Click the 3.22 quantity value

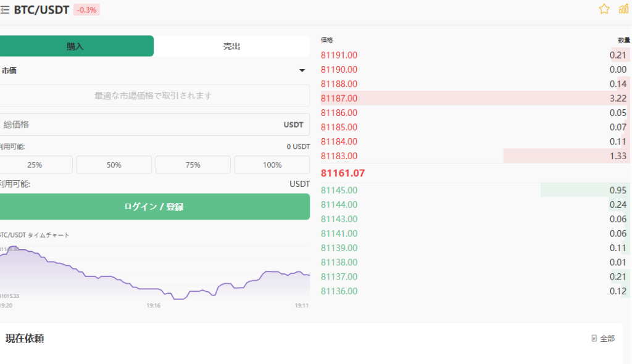(618, 98)
